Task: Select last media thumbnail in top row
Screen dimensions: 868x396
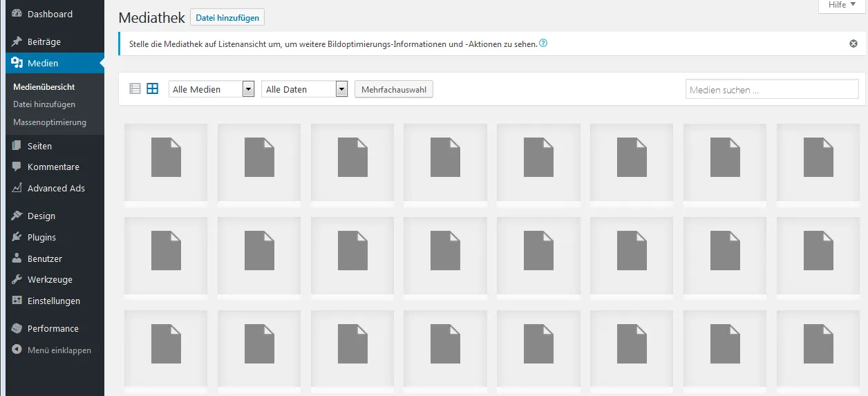Action: point(818,164)
